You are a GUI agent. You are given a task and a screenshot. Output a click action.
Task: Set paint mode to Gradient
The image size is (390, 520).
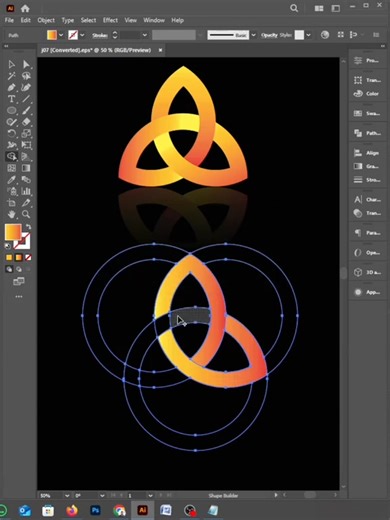pyautogui.click(x=19, y=257)
